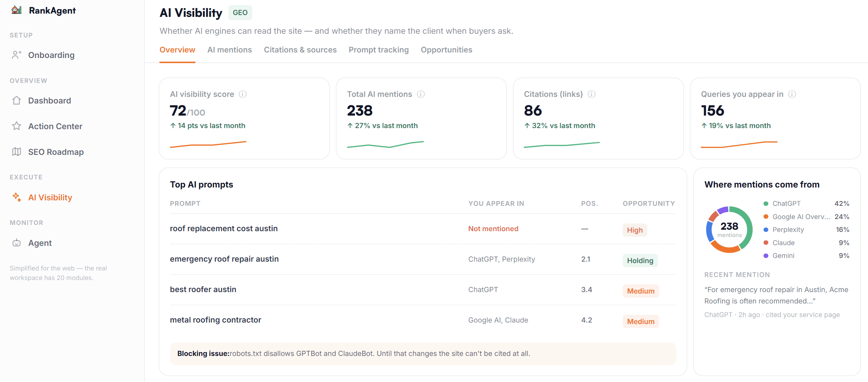This screenshot has height=382, width=868.
Task: Click the SEO Roadmap map icon
Action: 16,152
